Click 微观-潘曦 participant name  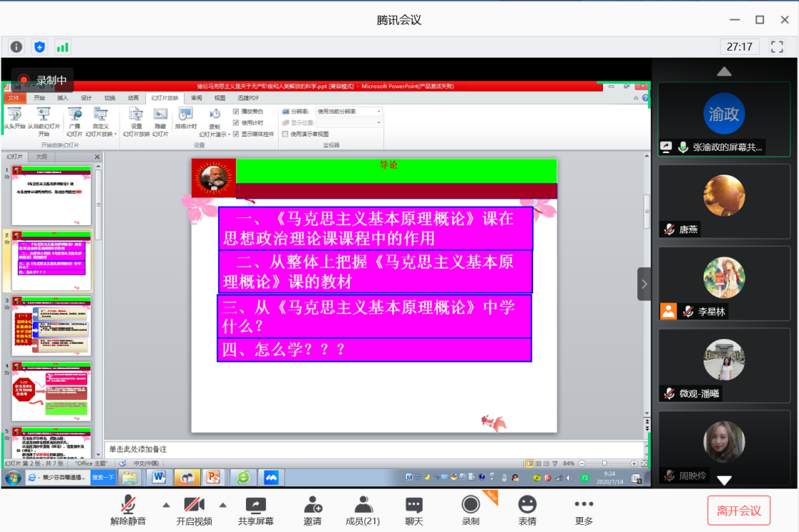pyautogui.click(x=699, y=394)
